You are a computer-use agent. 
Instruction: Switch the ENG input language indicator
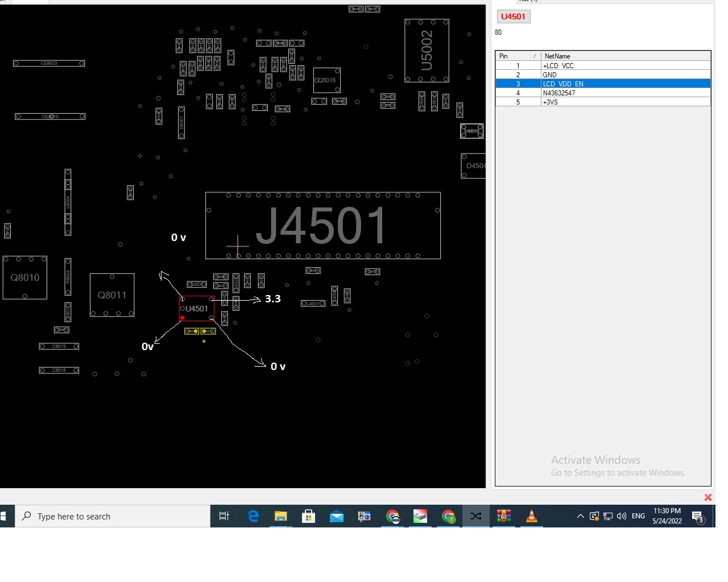pyautogui.click(x=639, y=516)
